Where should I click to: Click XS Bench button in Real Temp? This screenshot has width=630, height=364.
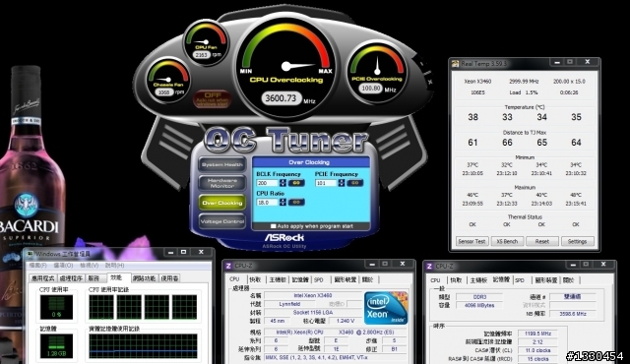[507, 241]
